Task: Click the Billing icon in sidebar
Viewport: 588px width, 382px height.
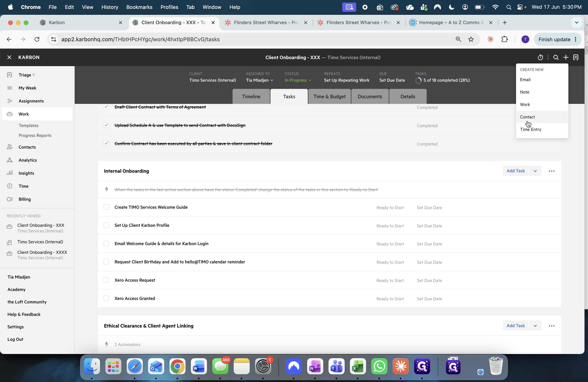Action: [x=10, y=199]
